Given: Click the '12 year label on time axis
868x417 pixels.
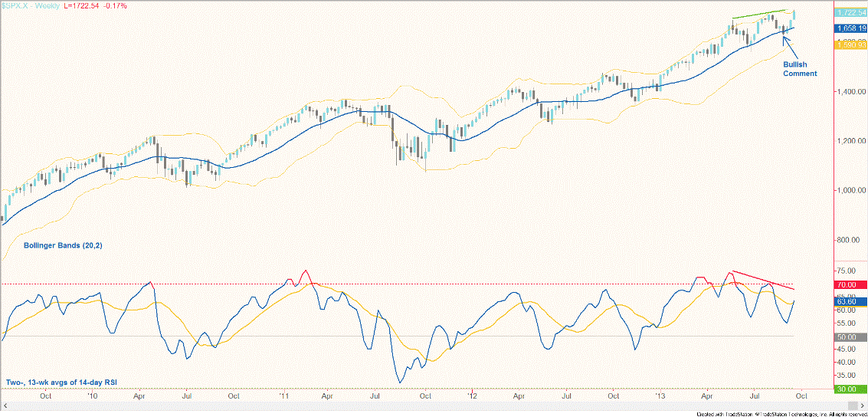Looking at the screenshot, I should click(x=472, y=396).
